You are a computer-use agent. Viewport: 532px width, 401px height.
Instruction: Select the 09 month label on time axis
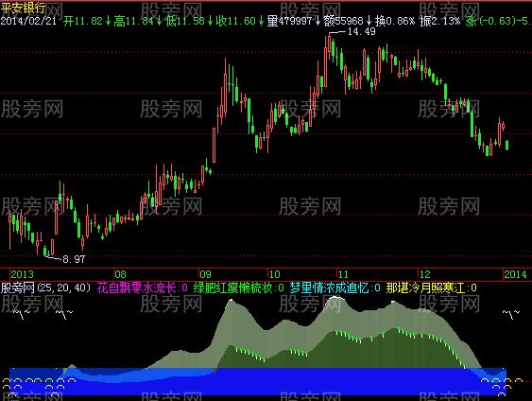[205, 274]
